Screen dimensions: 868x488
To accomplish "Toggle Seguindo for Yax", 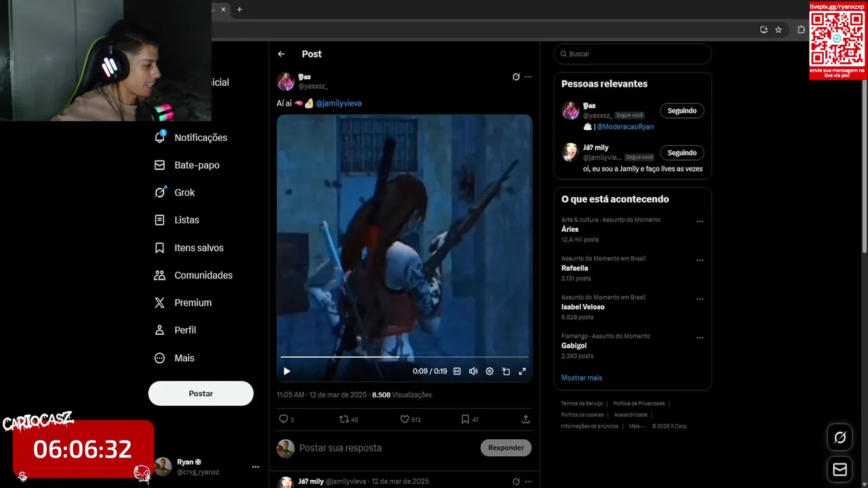I will [x=682, y=110].
